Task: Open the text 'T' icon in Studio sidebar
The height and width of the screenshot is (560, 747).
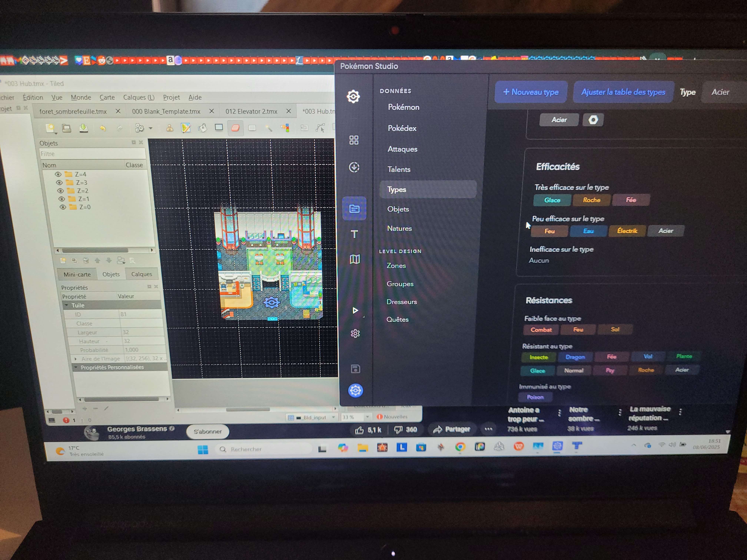Action: coord(354,234)
